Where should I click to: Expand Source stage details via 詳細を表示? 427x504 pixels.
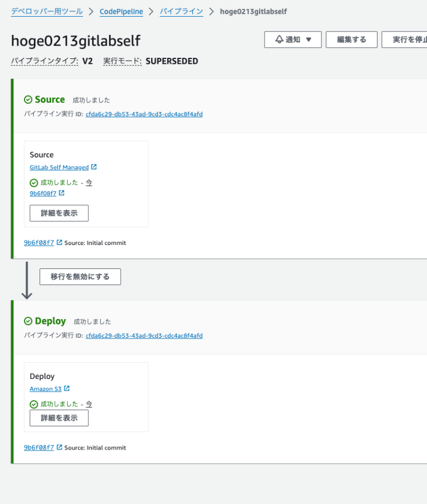[x=58, y=213]
